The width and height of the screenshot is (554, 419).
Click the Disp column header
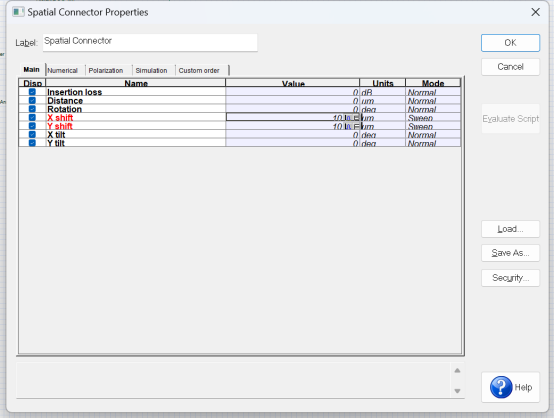pyautogui.click(x=33, y=83)
